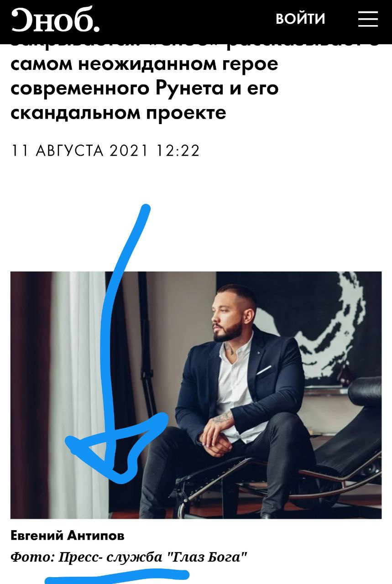Screen dimensions: 392x584
Task: Click the headline line "современного Рунета и его"
Action: 144,88
